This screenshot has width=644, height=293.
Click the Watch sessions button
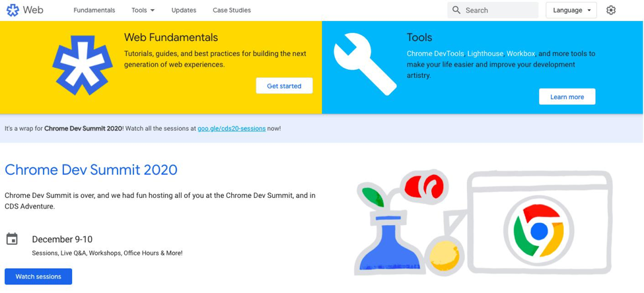pos(38,277)
